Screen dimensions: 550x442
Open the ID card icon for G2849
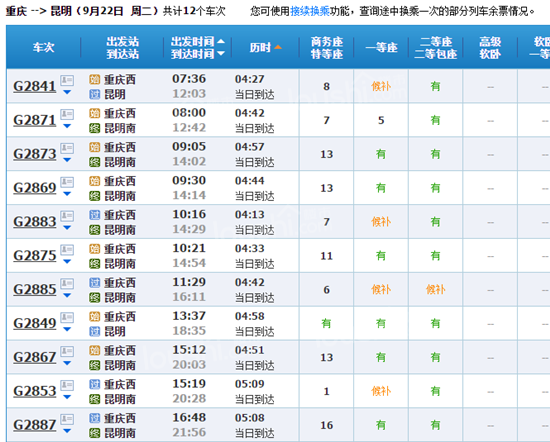tap(67, 317)
